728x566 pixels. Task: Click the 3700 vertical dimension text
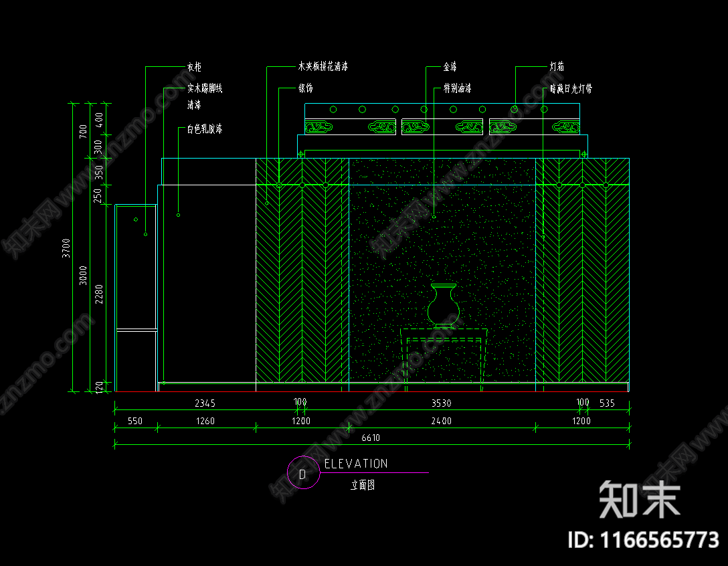click(x=66, y=248)
